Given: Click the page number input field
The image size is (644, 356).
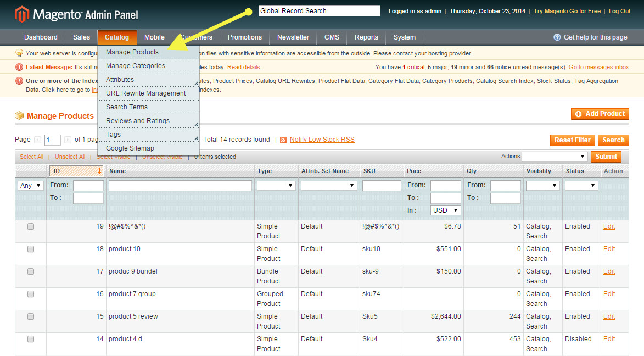Looking at the screenshot, I should tap(53, 140).
